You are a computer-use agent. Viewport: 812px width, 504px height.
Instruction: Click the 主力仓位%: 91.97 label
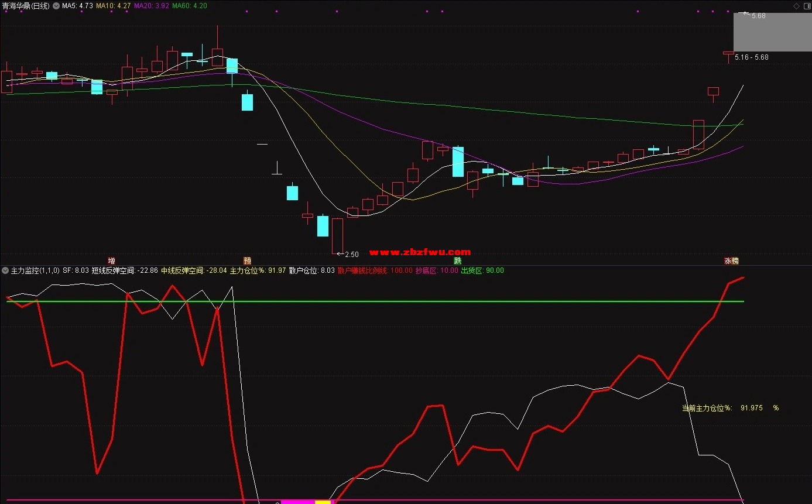pos(258,270)
